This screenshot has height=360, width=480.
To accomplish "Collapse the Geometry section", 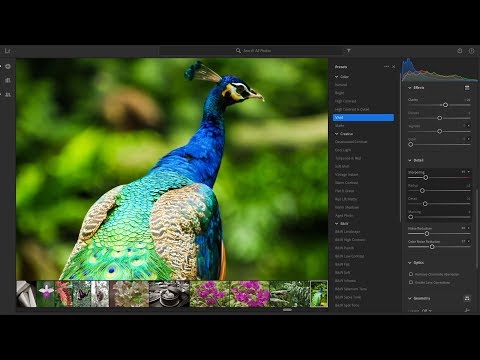I will [x=410, y=298].
